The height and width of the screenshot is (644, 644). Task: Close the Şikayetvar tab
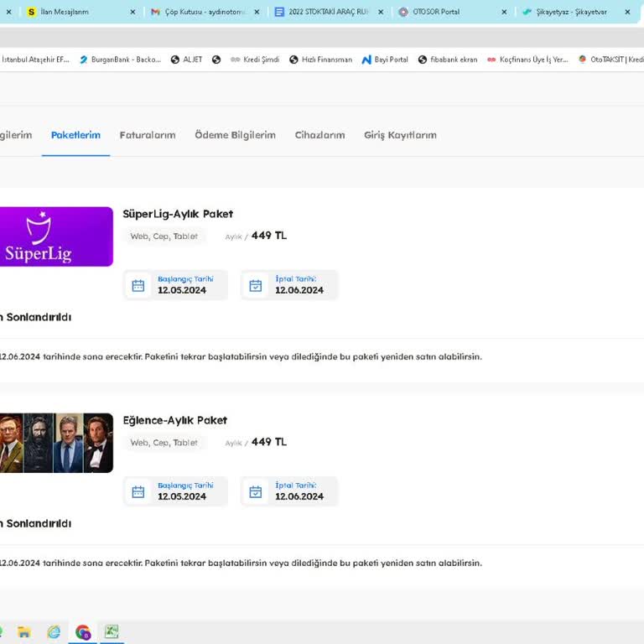point(627,12)
